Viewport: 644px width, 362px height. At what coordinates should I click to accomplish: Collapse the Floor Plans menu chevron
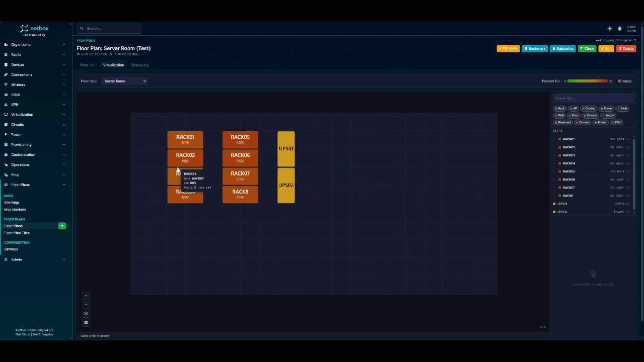pyautogui.click(x=64, y=185)
